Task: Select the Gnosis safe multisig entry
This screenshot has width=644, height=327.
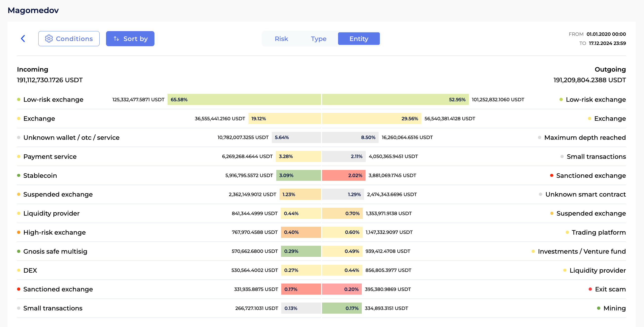Action: (x=55, y=251)
